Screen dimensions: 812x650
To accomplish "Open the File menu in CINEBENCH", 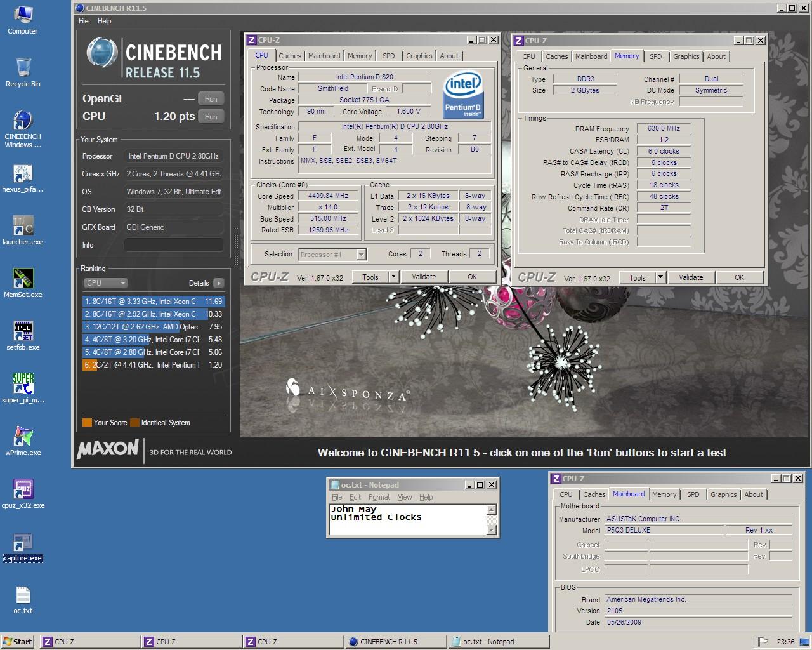I will pos(84,21).
